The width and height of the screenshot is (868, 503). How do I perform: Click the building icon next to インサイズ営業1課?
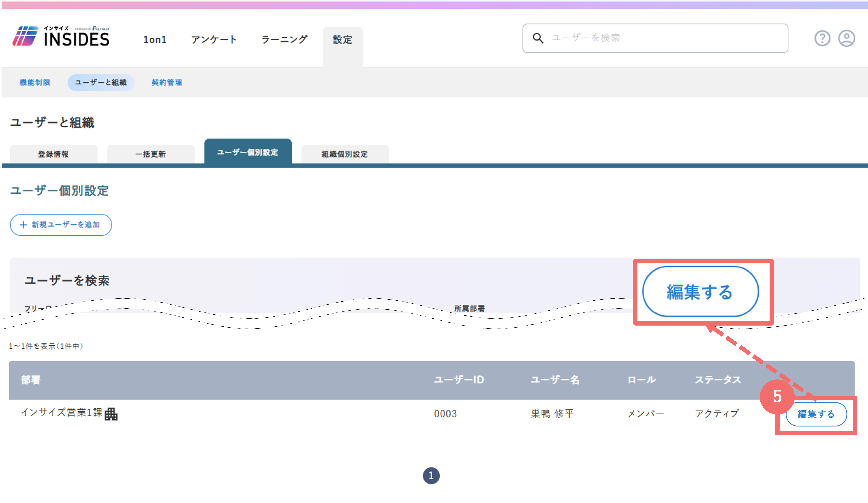(111, 414)
